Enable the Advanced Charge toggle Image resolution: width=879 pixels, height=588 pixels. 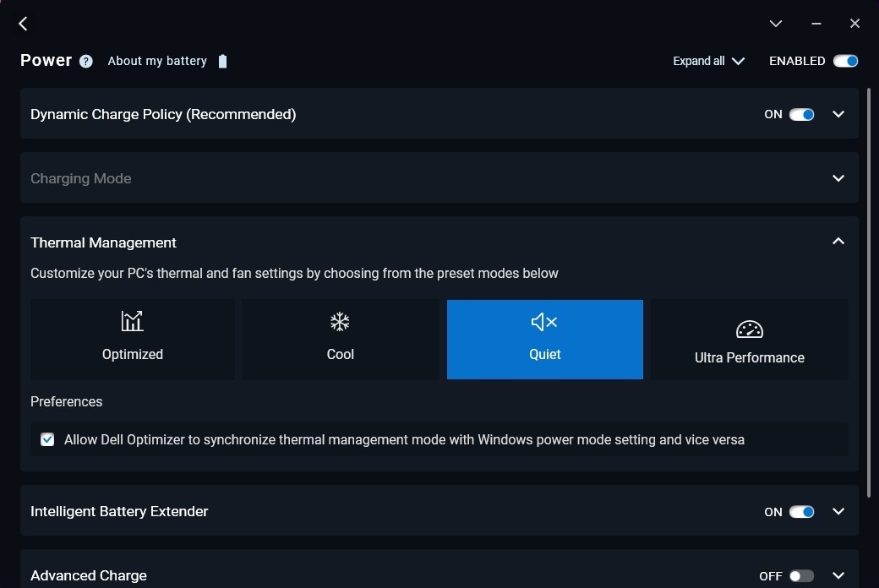coord(801,575)
